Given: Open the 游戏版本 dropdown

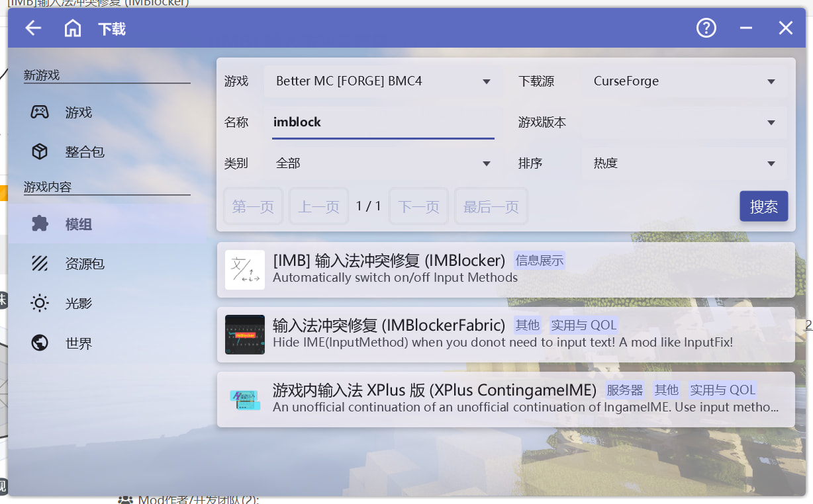Looking at the screenshot, I should [685, 122].
